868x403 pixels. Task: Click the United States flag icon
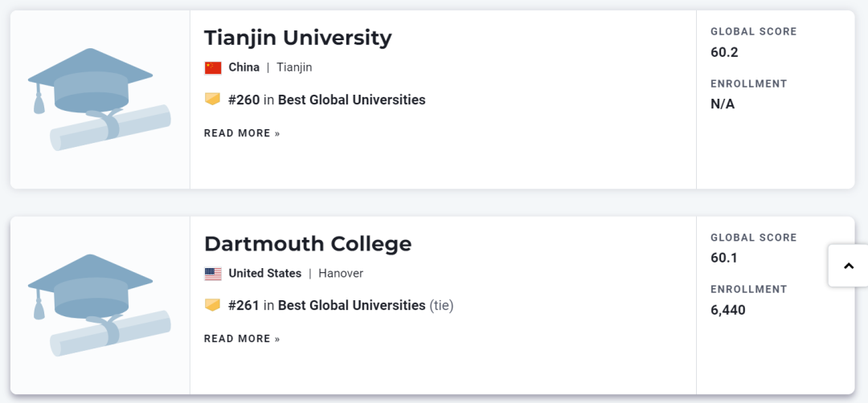pos(213,274)
